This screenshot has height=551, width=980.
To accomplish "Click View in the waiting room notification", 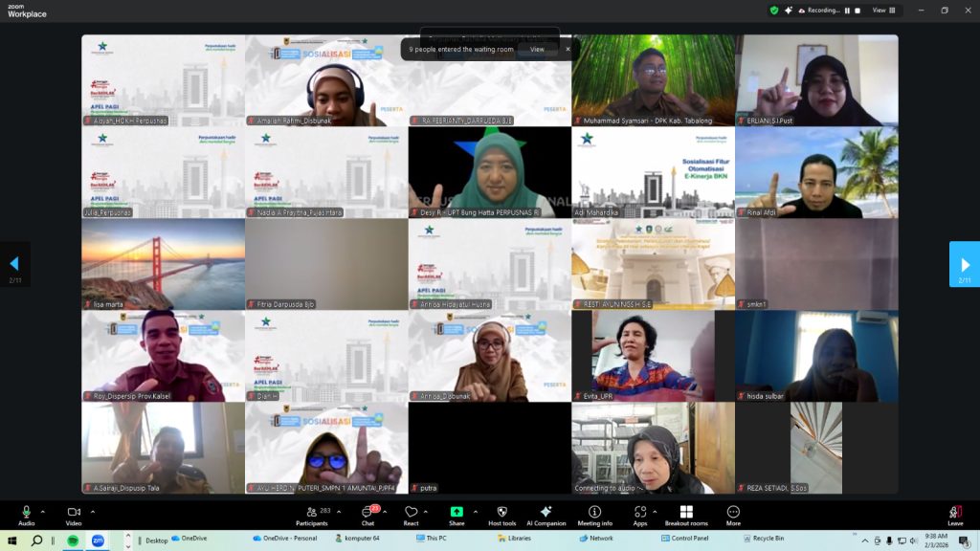I will (x=537, y=49).
